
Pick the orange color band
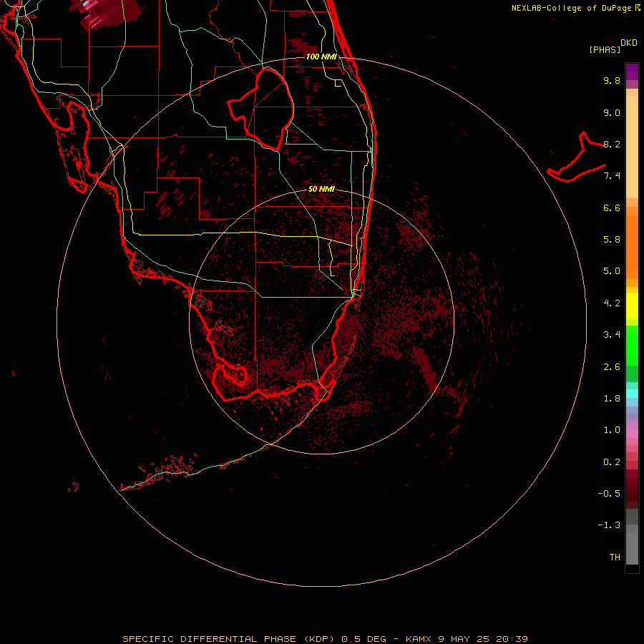[x=632, y=247]
